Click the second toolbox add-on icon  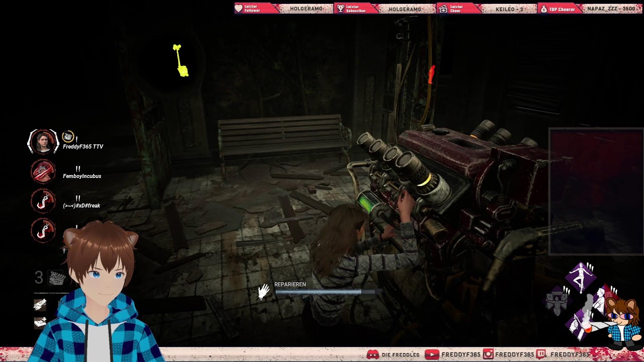(x=40, y=322)
